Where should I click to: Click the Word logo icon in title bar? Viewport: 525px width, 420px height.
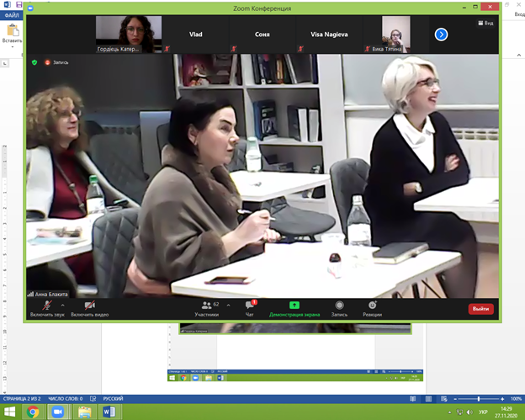7,4
